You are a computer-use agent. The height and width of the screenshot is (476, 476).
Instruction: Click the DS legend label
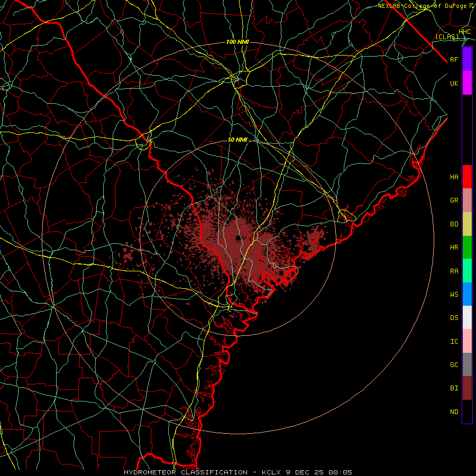pyautogui.click(x=454, y=318)
